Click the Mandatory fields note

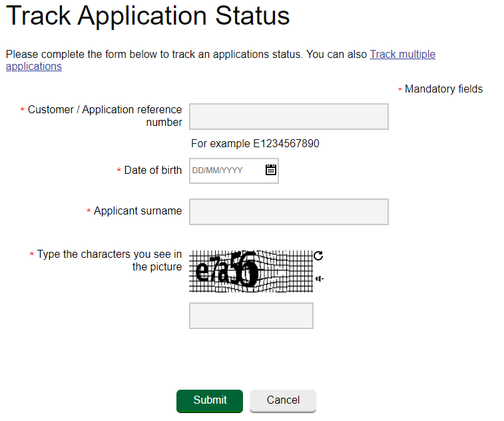pyautogui.click(x=443, y=89)
